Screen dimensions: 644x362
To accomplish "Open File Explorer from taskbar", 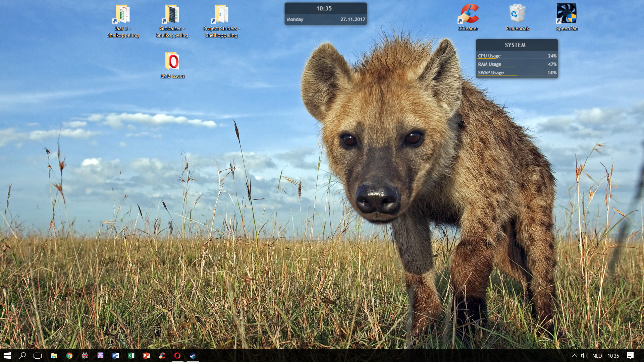I will (x=54, y=356).
